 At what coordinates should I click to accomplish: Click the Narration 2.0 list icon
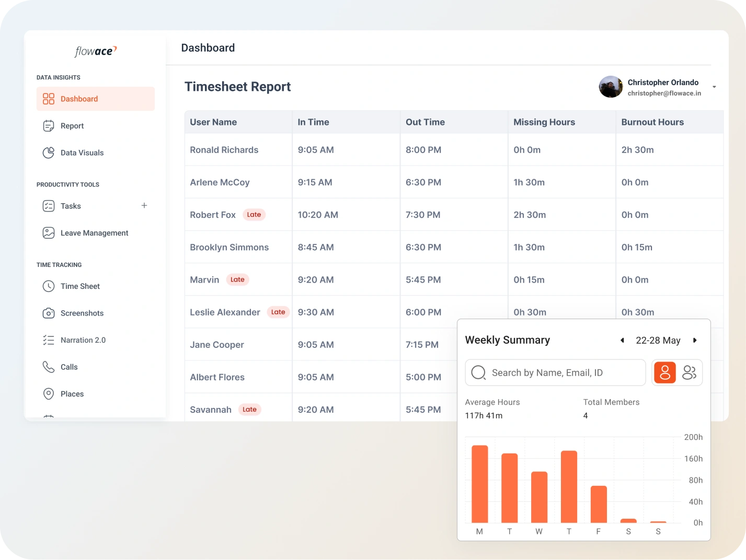point(49,340)
